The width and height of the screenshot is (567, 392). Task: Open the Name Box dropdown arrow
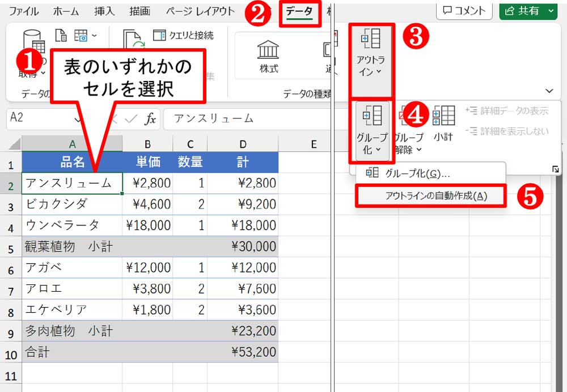pos(78,118)
